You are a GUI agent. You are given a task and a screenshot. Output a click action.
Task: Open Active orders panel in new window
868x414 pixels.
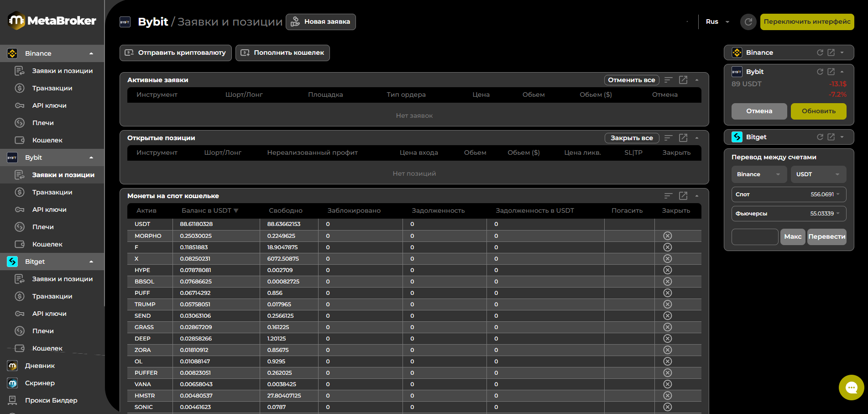683,80
